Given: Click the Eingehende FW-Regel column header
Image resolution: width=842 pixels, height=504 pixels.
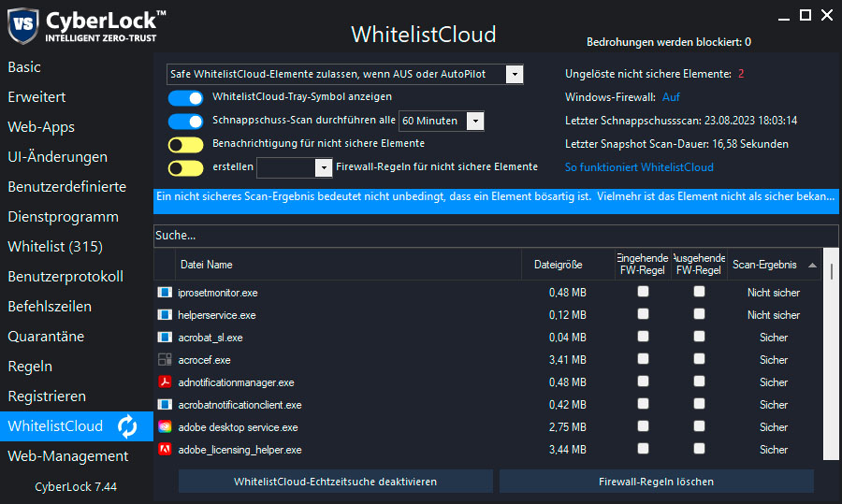Looking at the screenshot, I should pos(643,265).
